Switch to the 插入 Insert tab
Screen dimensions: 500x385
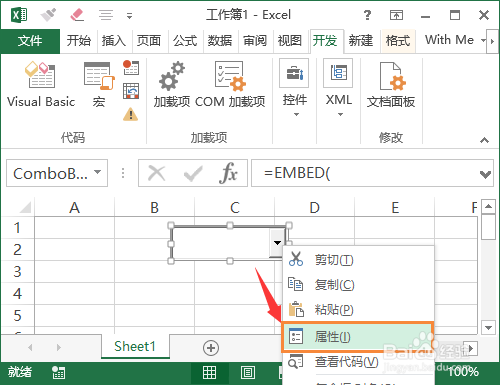pos(114,41)
